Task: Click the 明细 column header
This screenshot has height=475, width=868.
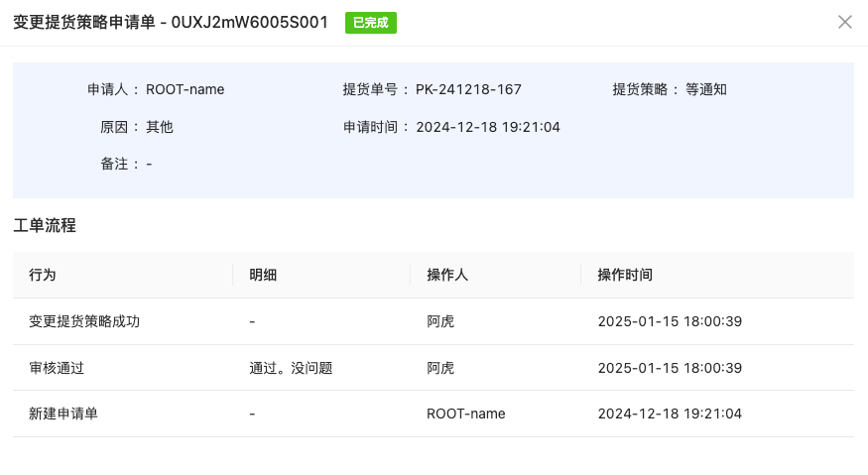Action: [x=263, y=275]
